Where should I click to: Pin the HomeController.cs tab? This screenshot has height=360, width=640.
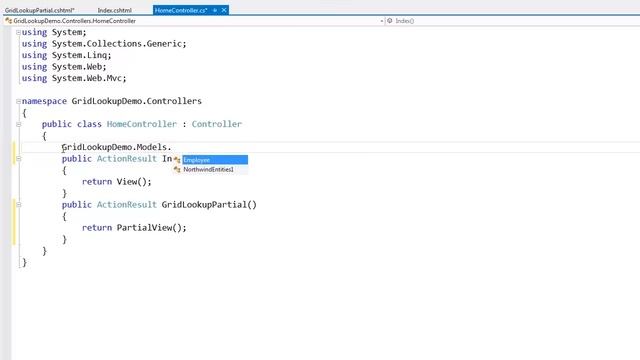(x=215, y=10)
